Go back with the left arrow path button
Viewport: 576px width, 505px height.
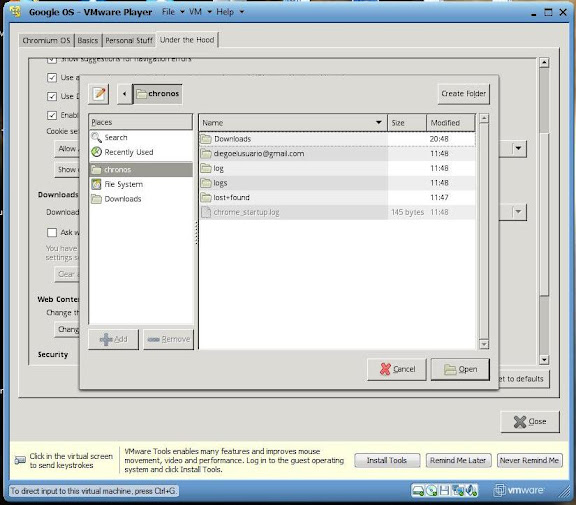[125, 94]
